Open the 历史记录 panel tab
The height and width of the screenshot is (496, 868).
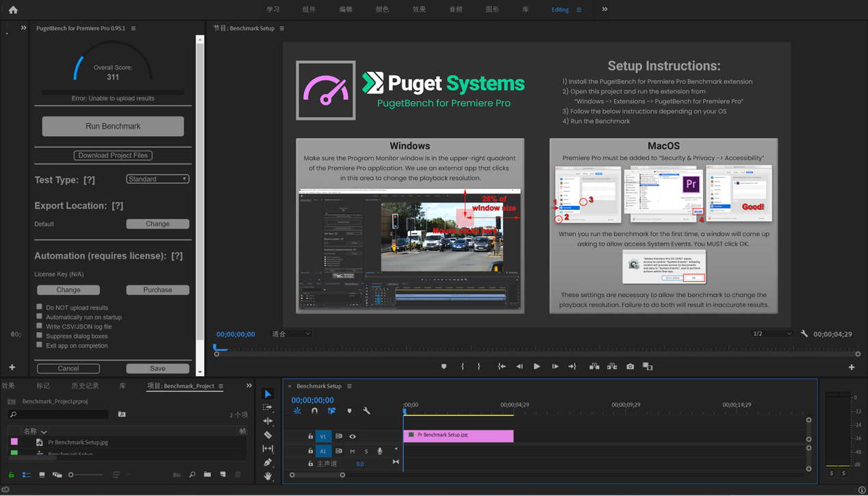[x=85, y=386]
